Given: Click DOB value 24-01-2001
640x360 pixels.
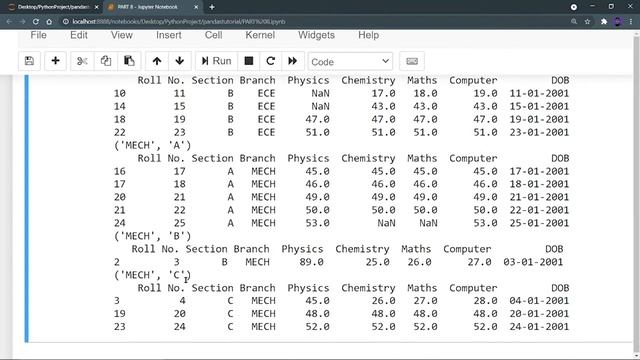Looking at the screenshot, I should (x=539, y=327).
